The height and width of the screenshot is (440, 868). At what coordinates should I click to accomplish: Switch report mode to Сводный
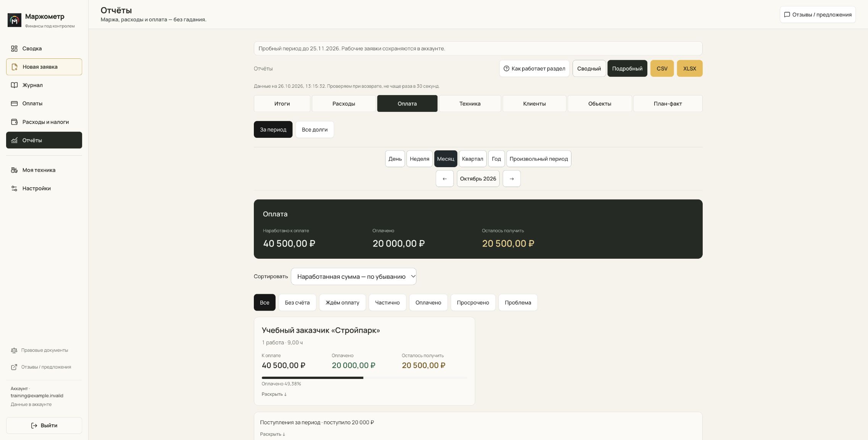pos(589,69)
